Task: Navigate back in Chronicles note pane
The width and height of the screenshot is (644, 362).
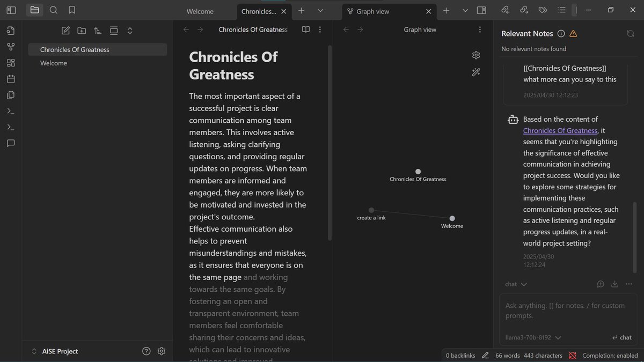Action: click(x=186, y=29)
